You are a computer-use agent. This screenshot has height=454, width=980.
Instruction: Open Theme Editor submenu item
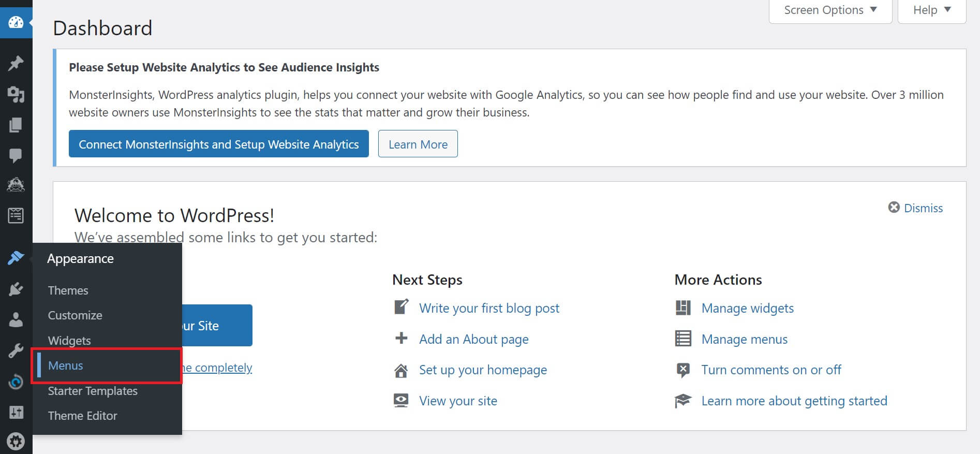tap(82, 416)
